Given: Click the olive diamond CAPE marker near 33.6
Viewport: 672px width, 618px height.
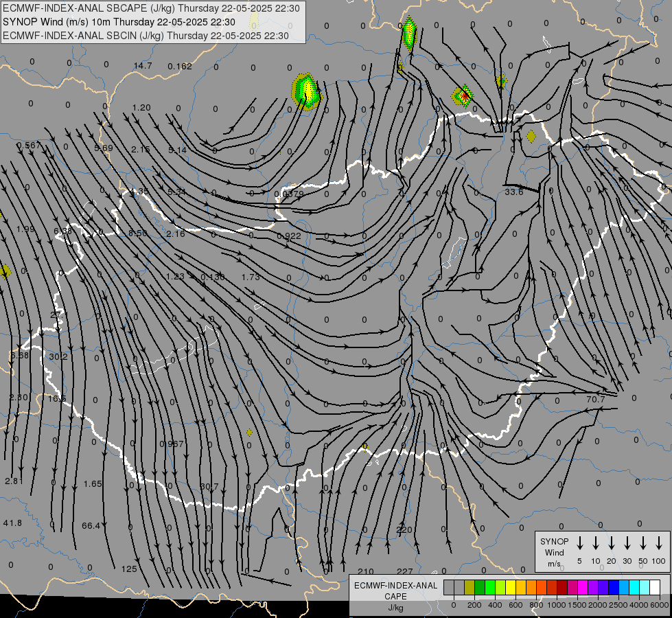Looking at the screenshot, I should tap(531, 137).
